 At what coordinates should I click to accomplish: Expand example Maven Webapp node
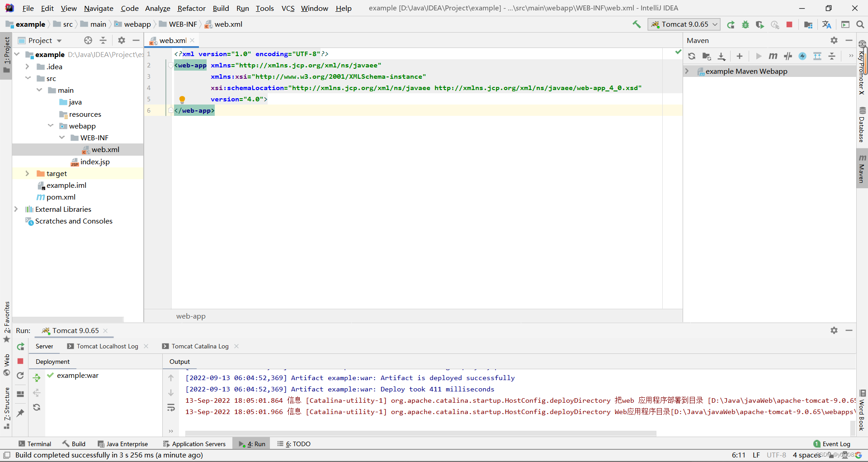tap(687, 71)
